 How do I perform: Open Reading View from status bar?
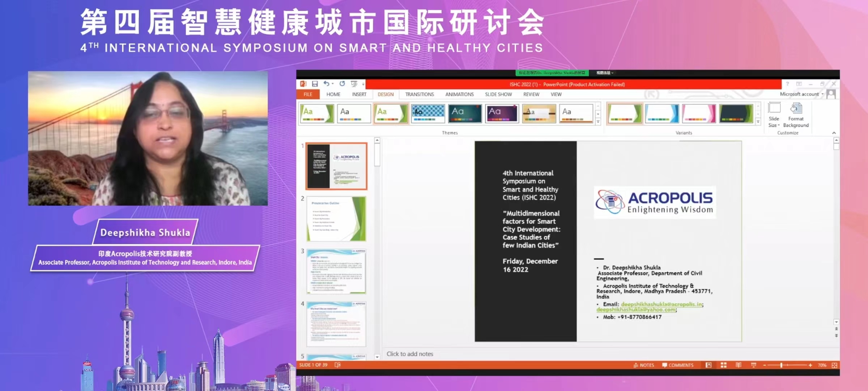click(739, 365)
